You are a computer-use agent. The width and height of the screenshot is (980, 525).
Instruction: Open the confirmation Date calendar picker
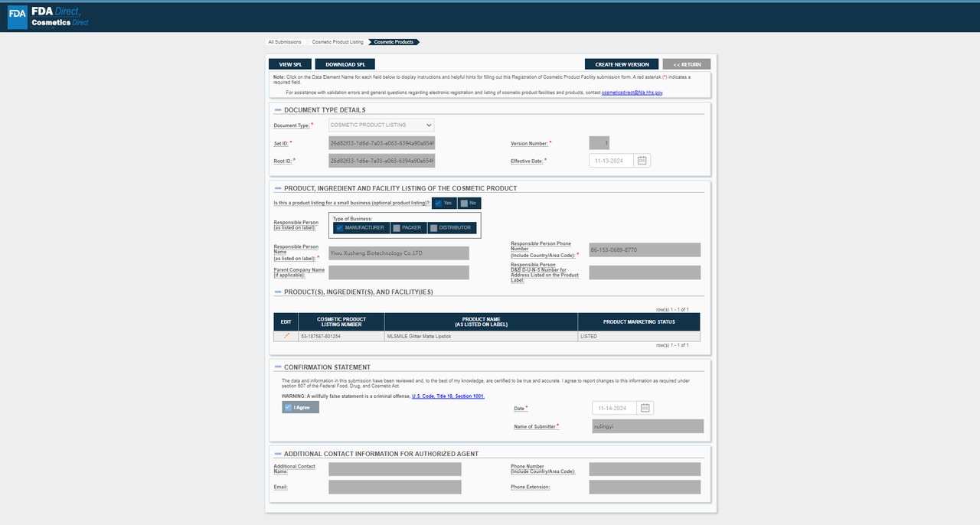click(x=645, y=408)
